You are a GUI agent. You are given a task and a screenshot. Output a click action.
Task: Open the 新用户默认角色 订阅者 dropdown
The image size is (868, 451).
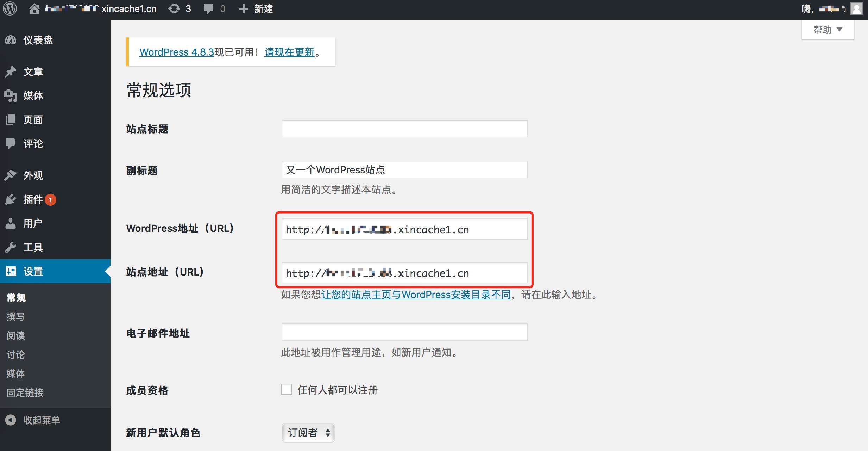pyautogui.click(x=308, y=433)
